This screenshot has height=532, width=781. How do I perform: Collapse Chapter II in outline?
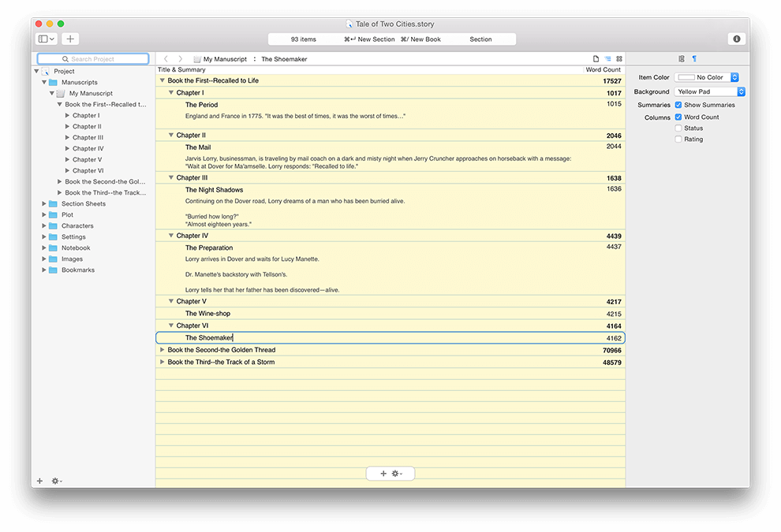(x=171, y=135)
